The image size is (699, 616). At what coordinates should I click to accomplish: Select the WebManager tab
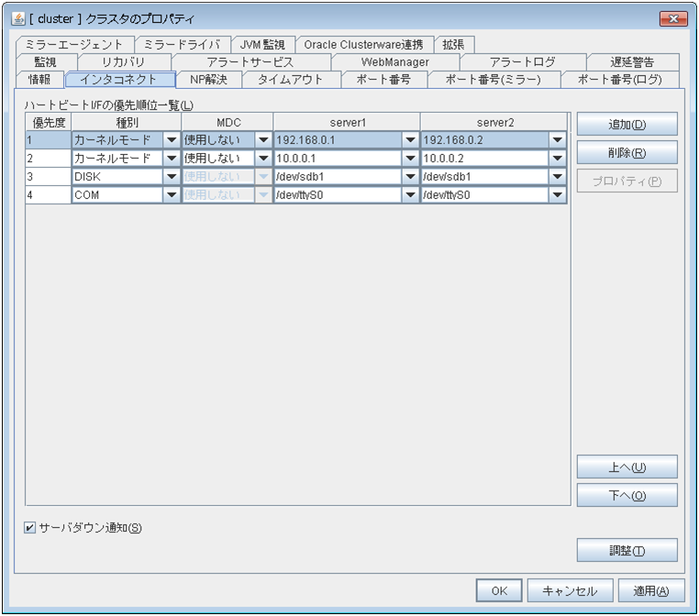click(x=394, y=62)
